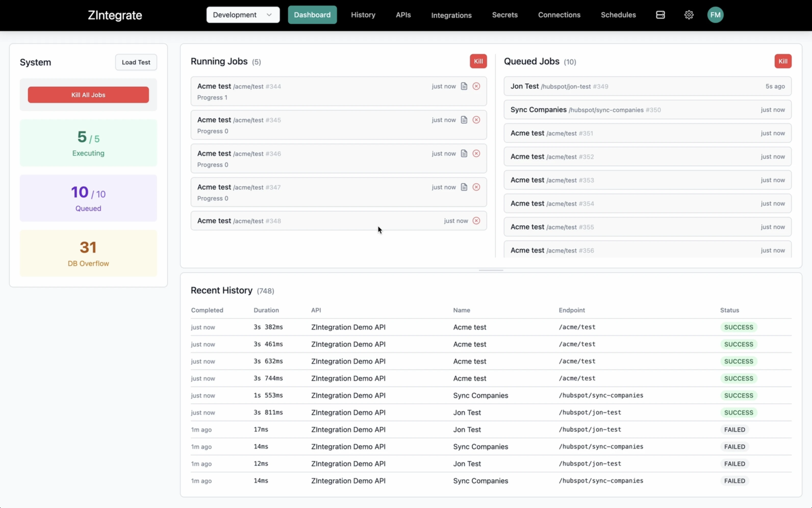
Task: Click the panel resize divider handle
Action: [x=491, y=270]
